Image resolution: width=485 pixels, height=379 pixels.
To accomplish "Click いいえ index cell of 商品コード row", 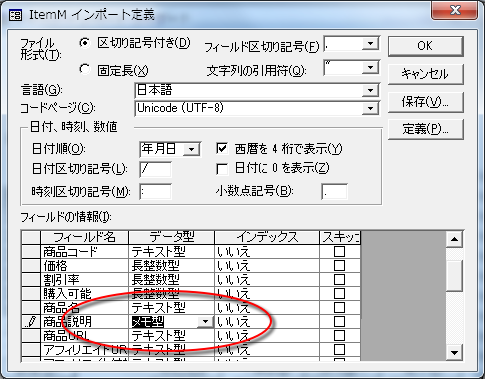I will [x=267, y=251].
